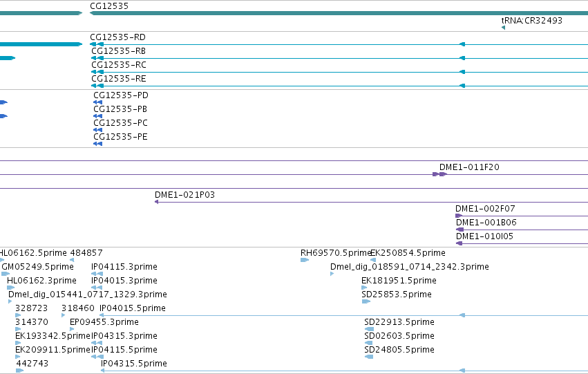This screenshot has height=374, width=588.
Task: Select the CG12535 gene bar
Action: point(339,13)
